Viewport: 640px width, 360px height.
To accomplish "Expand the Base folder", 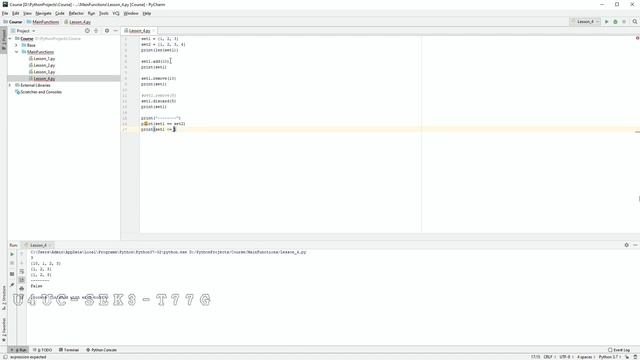I will [16, 45].
